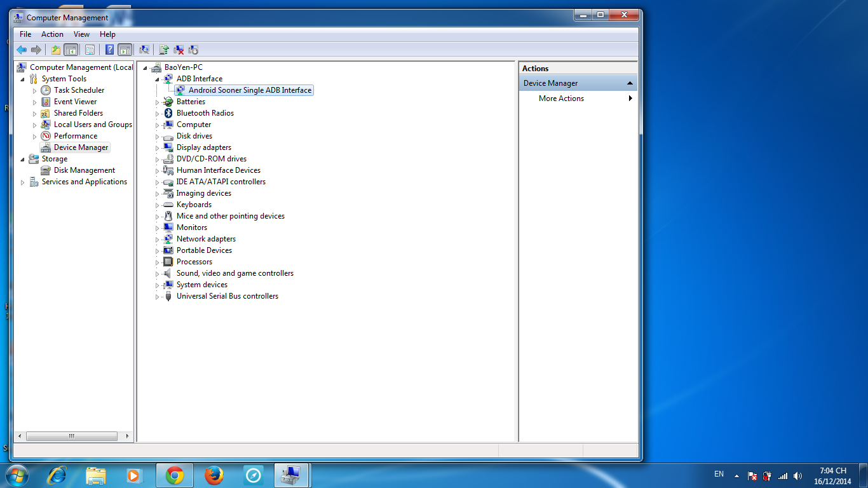Open Firefox from the taskbar
Image resolution: width=868 pixels, height=488 pixels.
pos(214,475)
